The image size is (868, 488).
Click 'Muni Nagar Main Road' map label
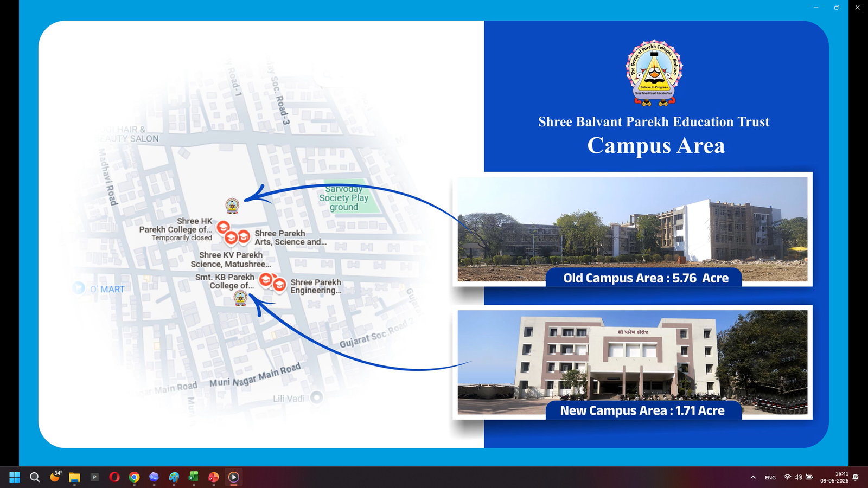point(255,375)
